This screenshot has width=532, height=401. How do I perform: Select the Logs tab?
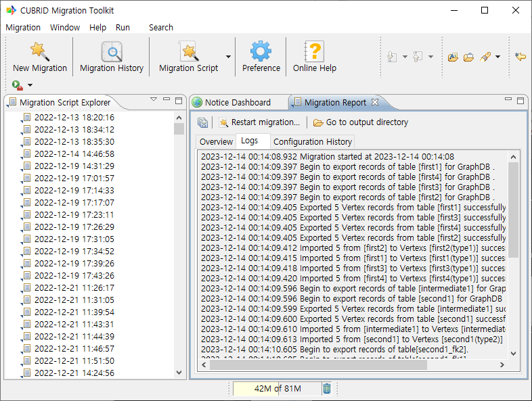tap(249, 141)
